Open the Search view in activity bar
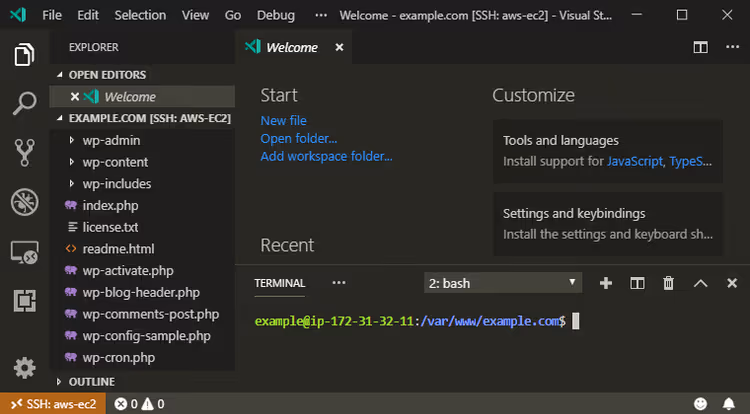The image size is (750, 414). point(24,103)
